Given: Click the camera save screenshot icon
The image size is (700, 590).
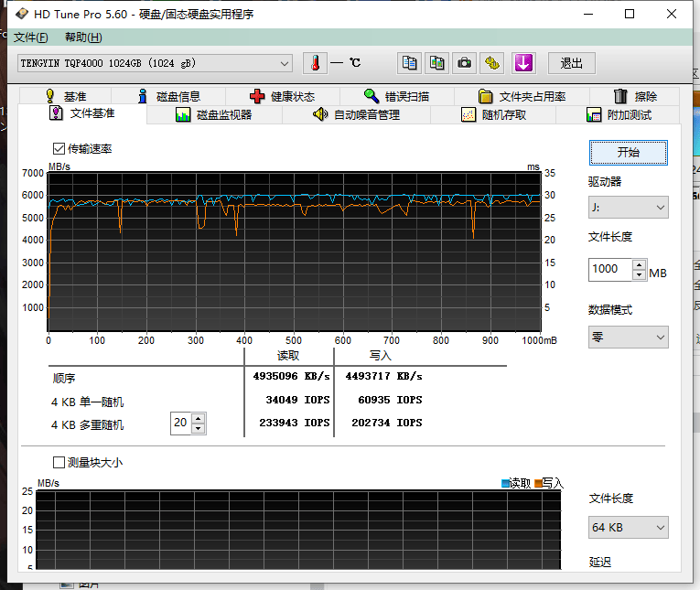Looking at the screenshot, I should tap(464, 63).
